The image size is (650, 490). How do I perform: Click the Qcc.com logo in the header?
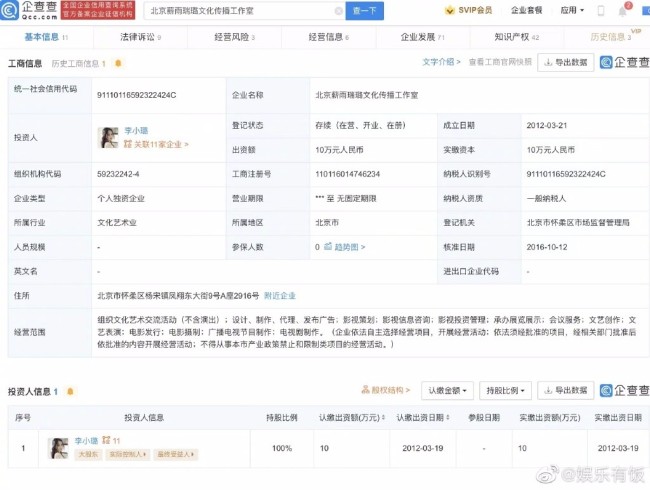pyautogui.click(x=29, y=10)
